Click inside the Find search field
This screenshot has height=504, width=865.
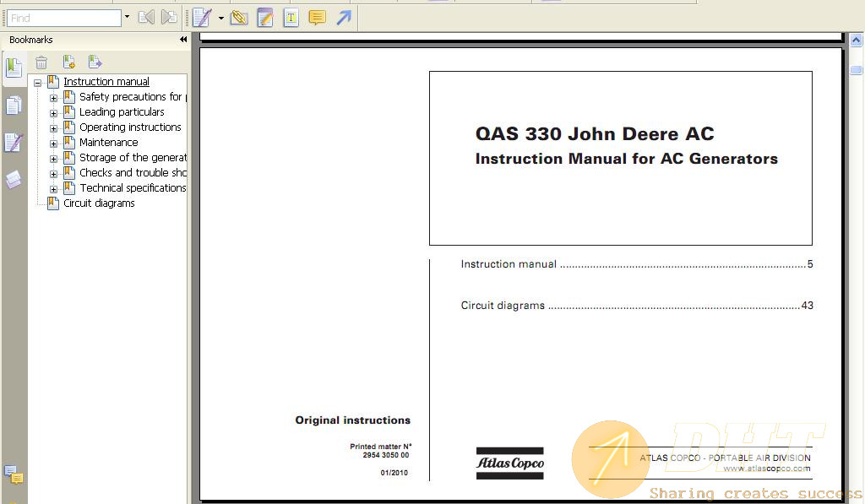(64, 19)
